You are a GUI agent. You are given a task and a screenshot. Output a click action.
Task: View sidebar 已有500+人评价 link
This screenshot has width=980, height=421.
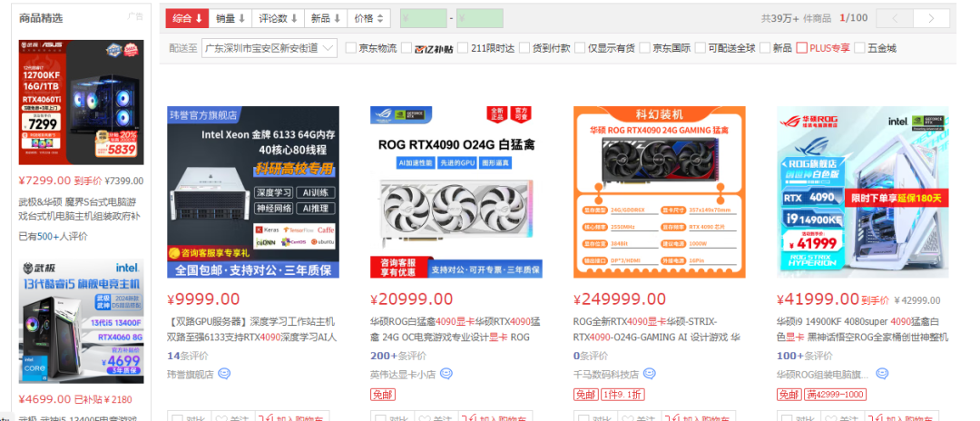(54, 236)
